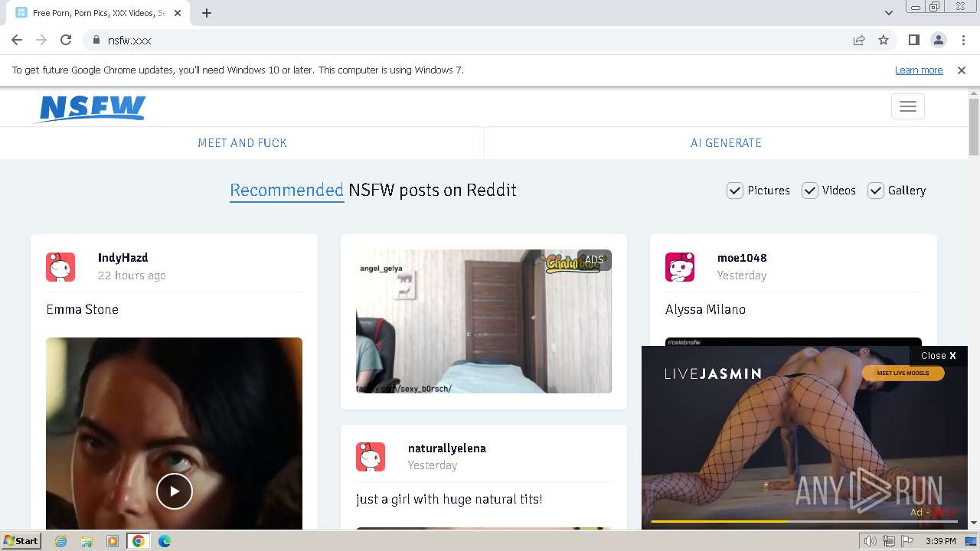Open the moe1048 username link
Viewport: 980px width, 551px height.
[x=742, y=258]
